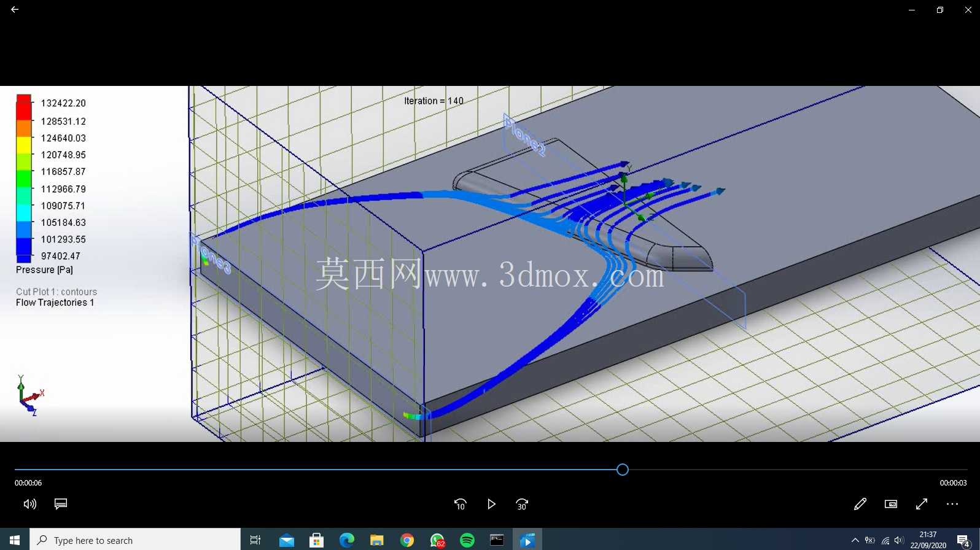Click the 'Flow Trajectories 1' label
980x550 pixels.
pyautogui.click(x=55, y=303)
